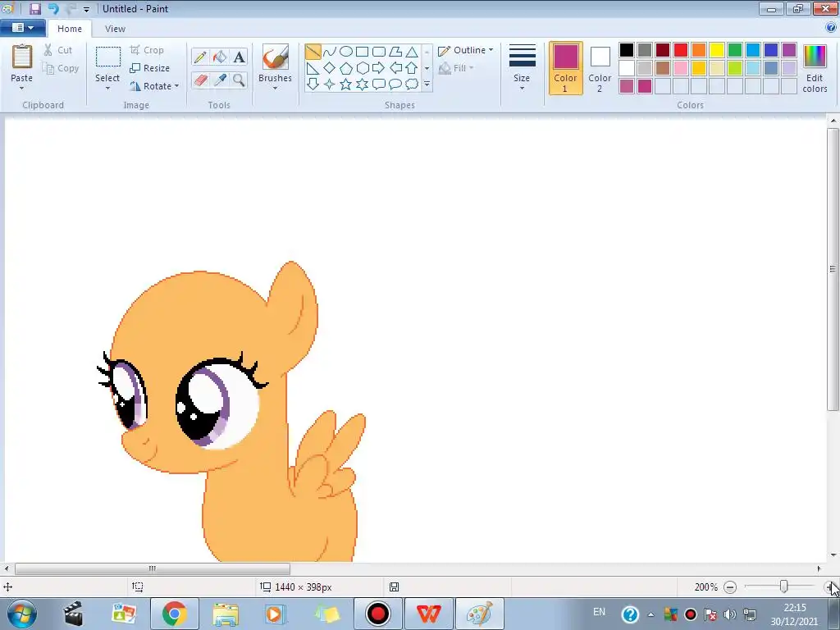This screenshot has height=630, width=840.
Task: Choose the Oval shape
Action: [346, 52]
